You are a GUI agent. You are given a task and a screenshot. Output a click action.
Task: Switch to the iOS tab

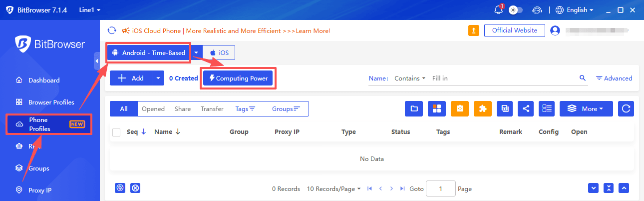tap(219, 52)
